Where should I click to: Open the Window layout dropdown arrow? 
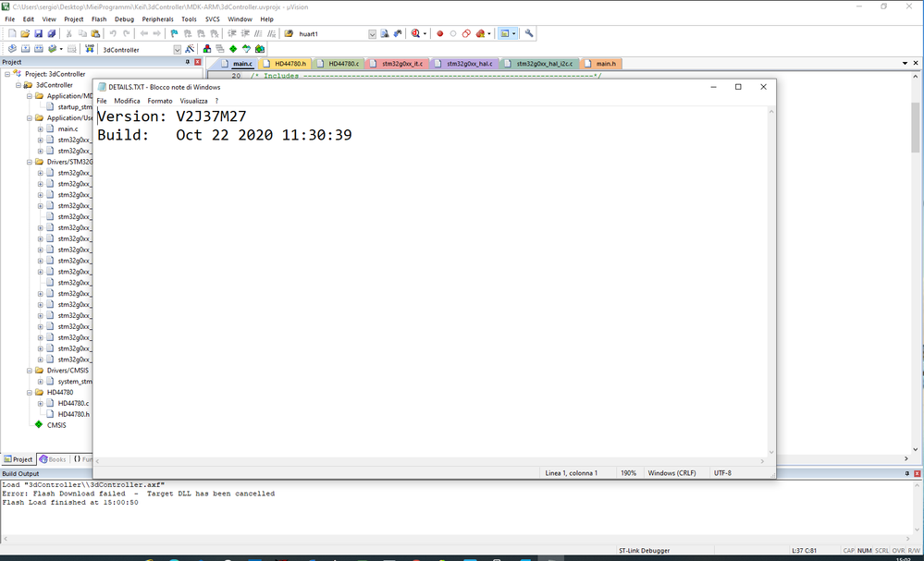pos(514,34)
